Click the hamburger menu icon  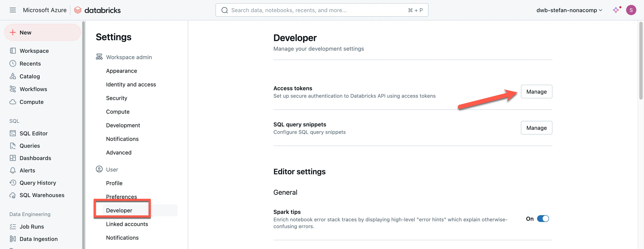click(13, 10)
